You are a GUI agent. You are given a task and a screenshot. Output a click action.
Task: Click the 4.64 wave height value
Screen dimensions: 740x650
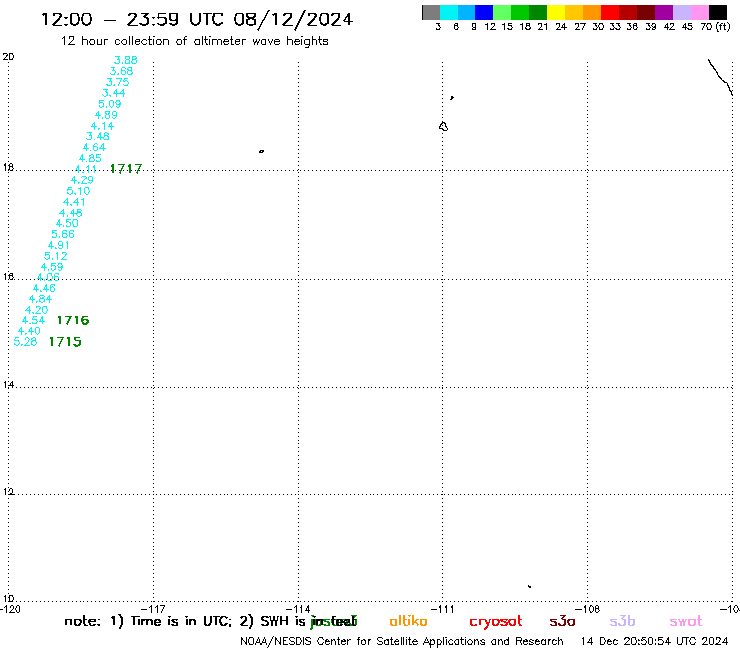(94, 147)
